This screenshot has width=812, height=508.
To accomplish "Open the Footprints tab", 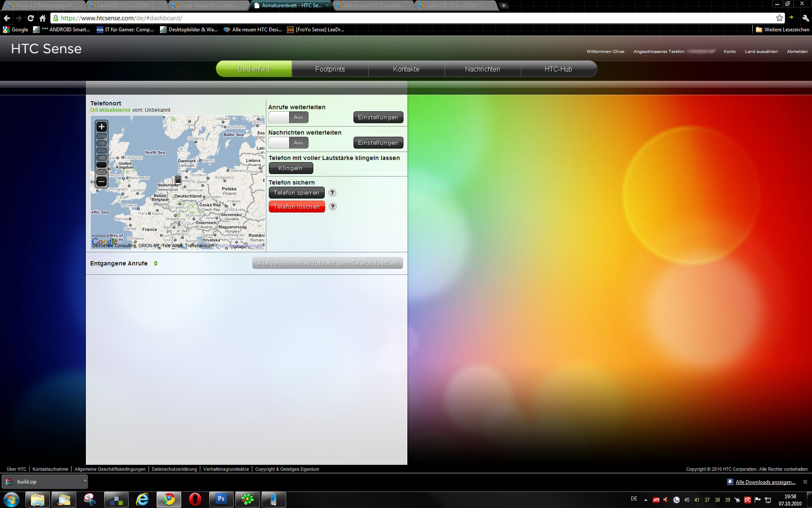I will [x=330, y=69].
